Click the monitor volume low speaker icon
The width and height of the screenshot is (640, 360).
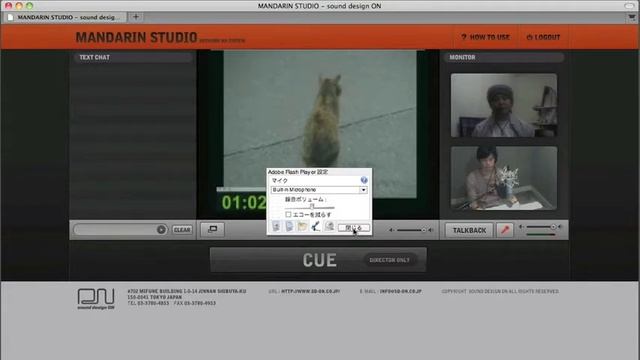pos(522,227)
